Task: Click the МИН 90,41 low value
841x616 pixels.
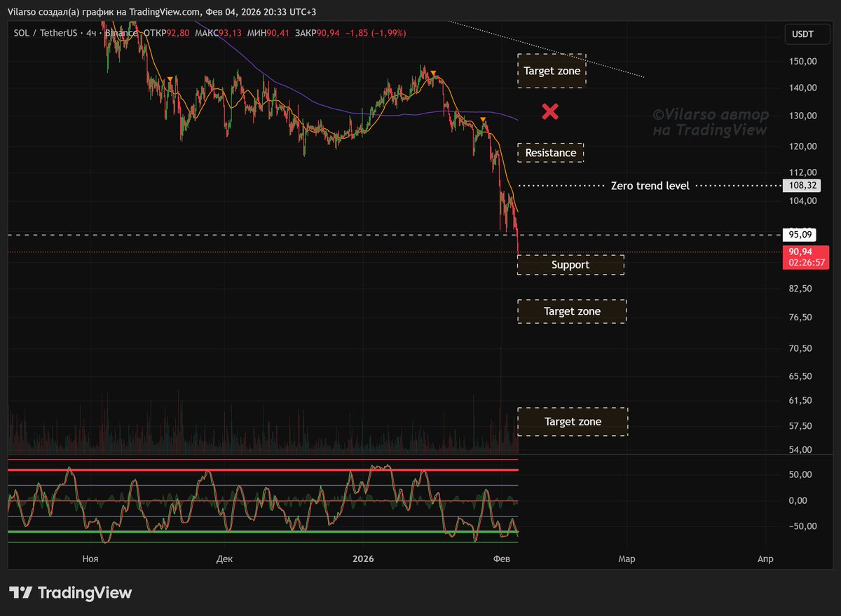Action: point(269,33)
